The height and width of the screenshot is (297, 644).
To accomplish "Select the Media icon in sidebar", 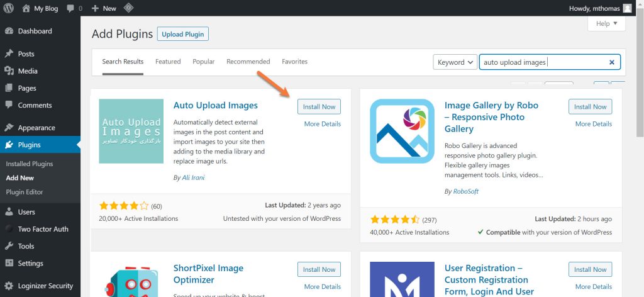I will (9, 71).
